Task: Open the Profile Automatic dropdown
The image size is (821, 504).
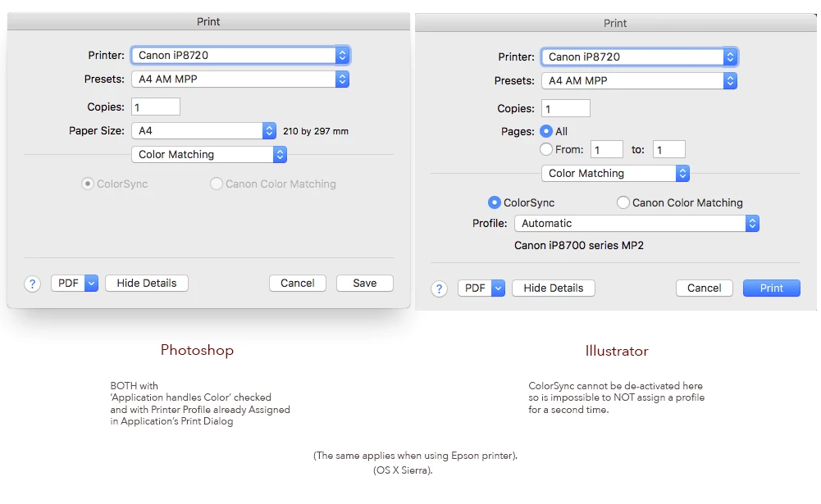Action: click(x=636, y=224)
